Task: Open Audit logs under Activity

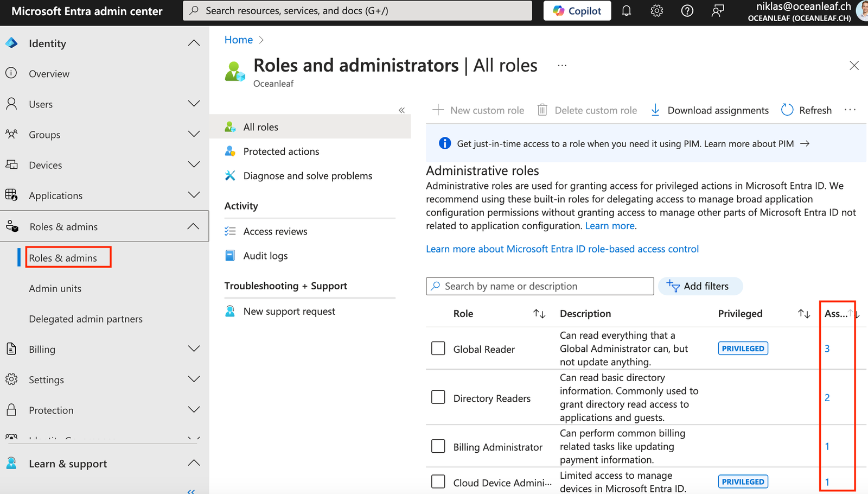Action: [265, 255]
